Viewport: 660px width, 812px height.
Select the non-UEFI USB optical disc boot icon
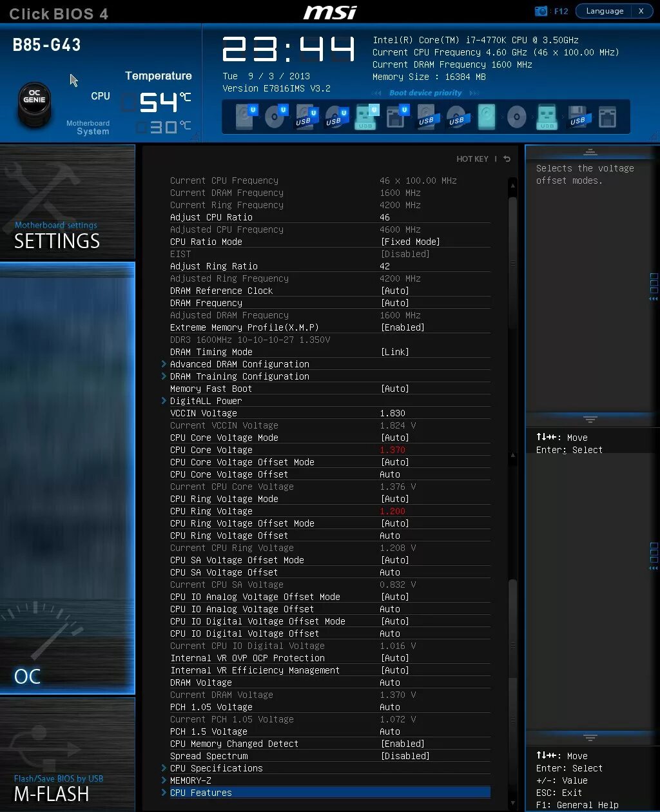click(x=456, y=117)
